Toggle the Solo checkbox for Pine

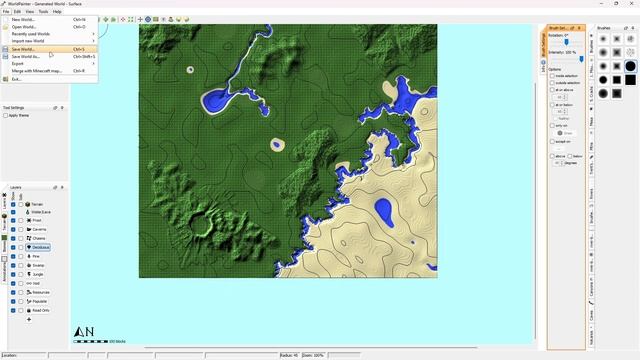(20, 256)
